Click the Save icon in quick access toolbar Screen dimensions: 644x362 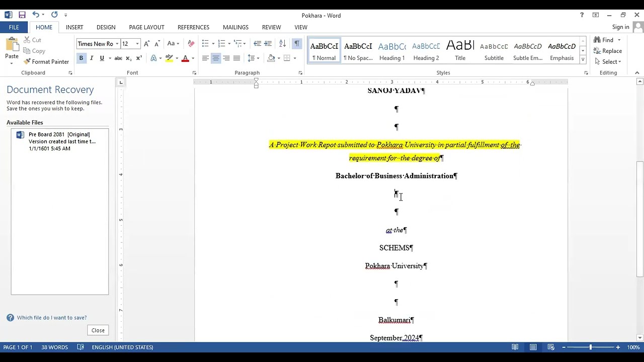coord(22,15)
